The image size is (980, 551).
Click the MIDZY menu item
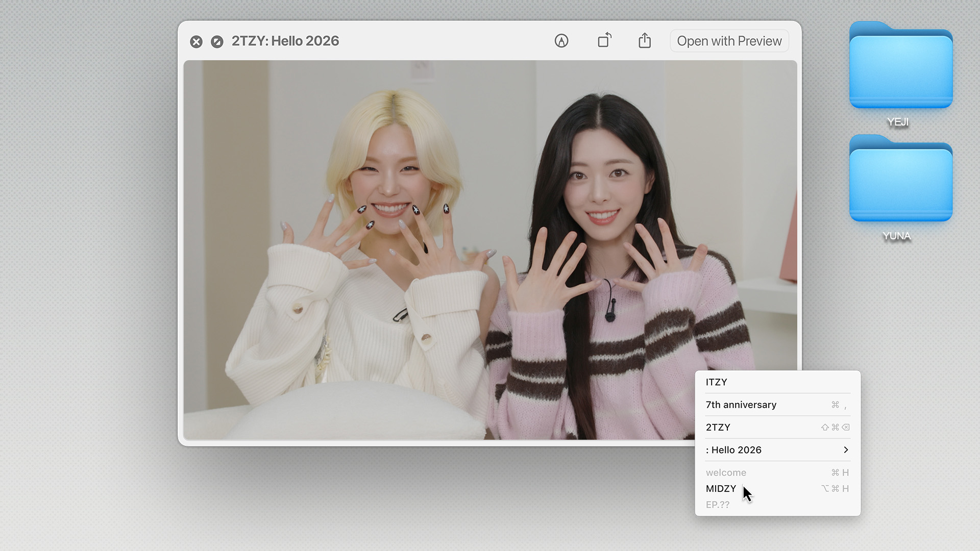tap(721, 488)
